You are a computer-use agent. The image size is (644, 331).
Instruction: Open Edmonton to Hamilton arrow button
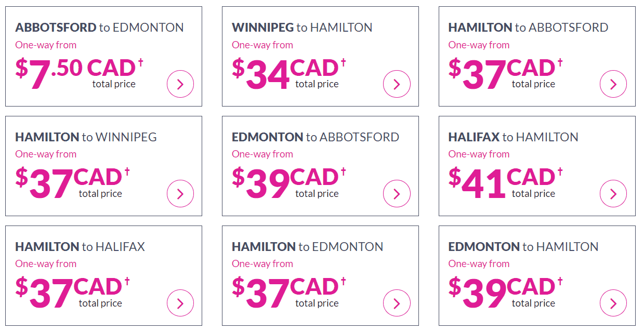coord(613,303)
